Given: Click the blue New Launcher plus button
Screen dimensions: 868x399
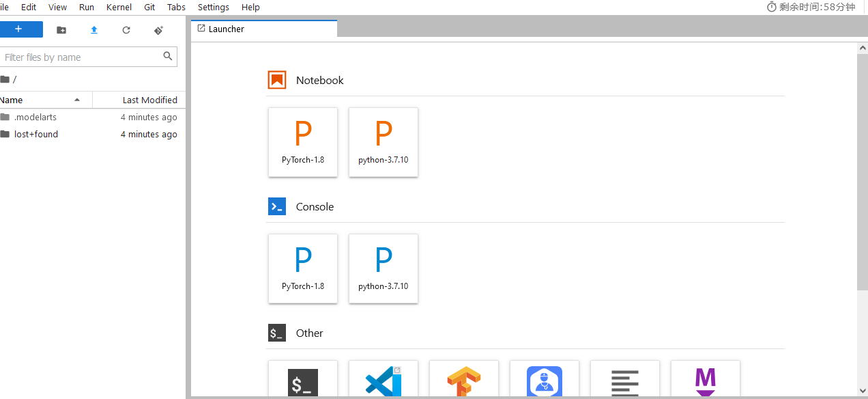Looking at the screenshot, I should point(20,29).
